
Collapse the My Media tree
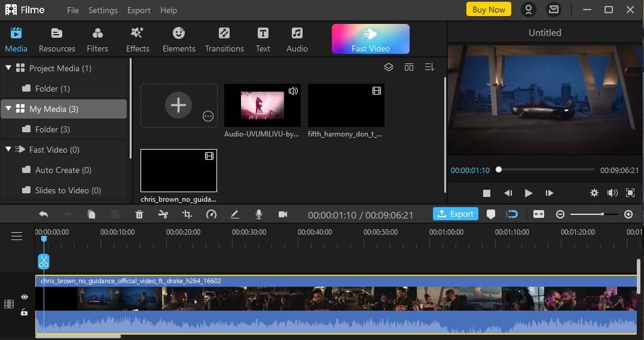click(x=8, y=108)
